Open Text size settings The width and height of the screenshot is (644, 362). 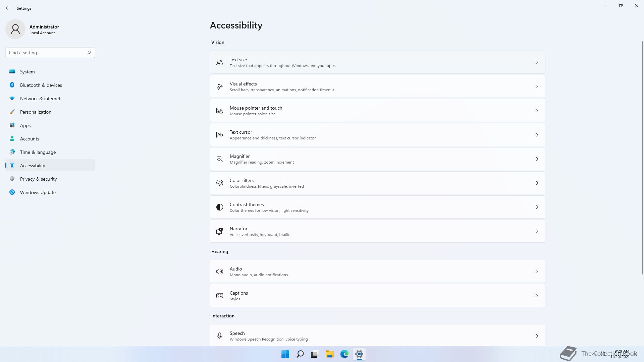[378, 62]
